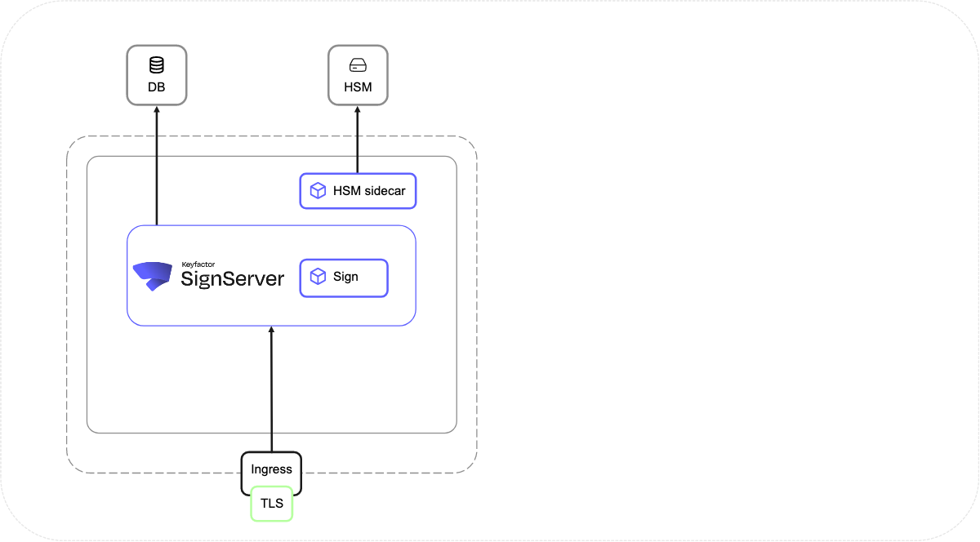Open the Ingress menu entry
The image size is (980, 542).
[271, 469]
